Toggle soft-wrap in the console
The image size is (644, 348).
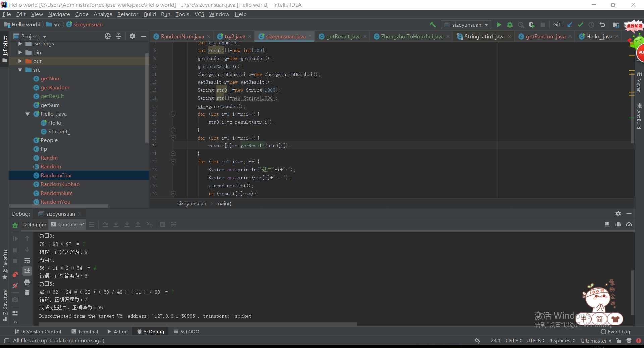point(27,260)
